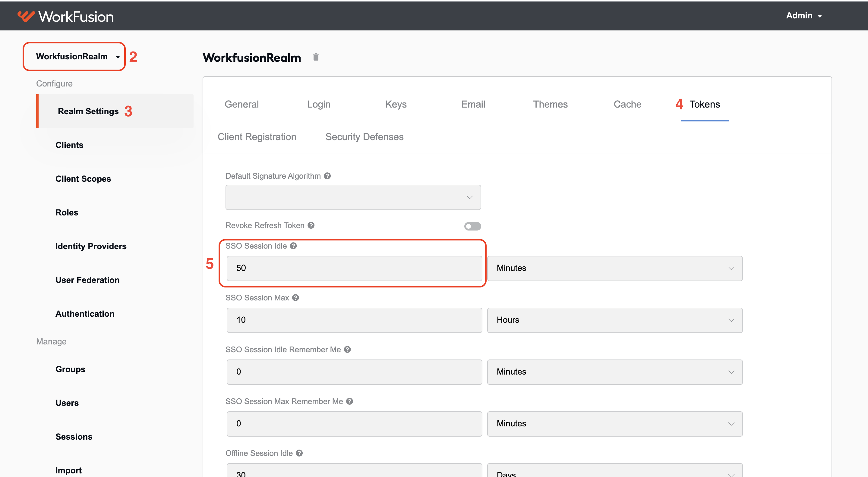Focus SSO Session Idle Remember Me field

(x=354, y=372)
